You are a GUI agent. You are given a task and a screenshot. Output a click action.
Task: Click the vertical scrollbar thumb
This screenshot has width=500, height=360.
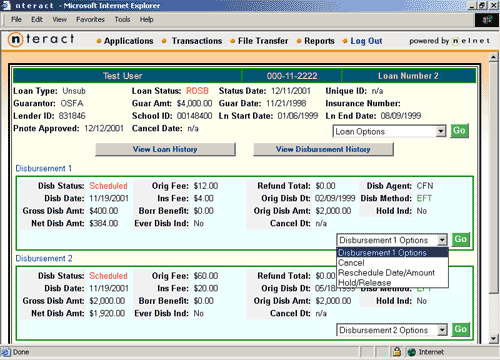pyautogui.click(x=494, y=177)
